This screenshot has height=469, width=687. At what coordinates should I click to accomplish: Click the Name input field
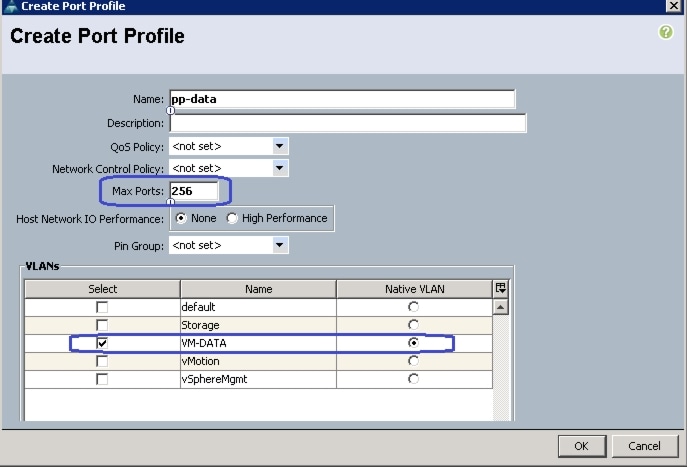(x=342, y=99)
